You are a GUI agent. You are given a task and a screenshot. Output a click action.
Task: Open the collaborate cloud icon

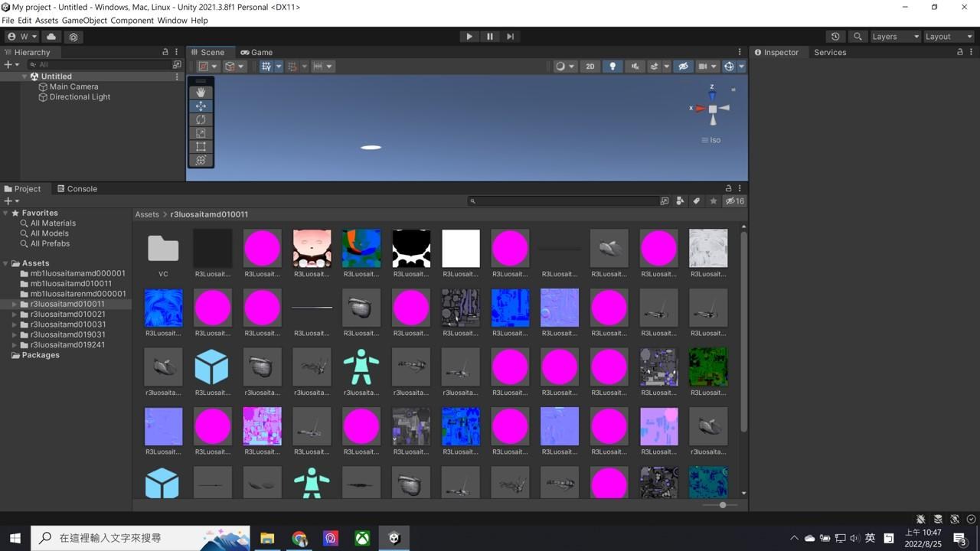[x=51, y=36]
